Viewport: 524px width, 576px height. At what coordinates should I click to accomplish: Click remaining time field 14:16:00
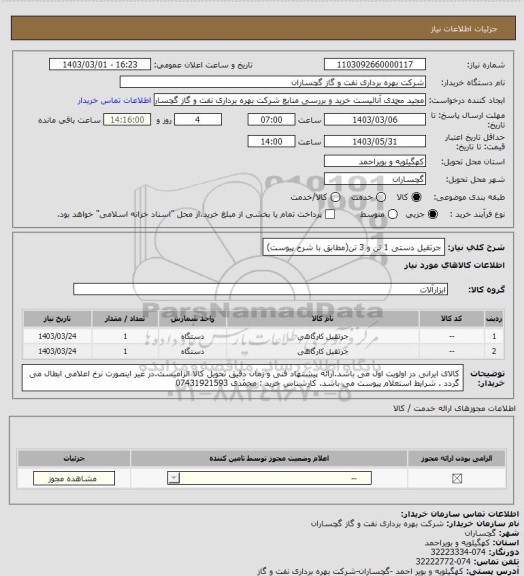127,120
